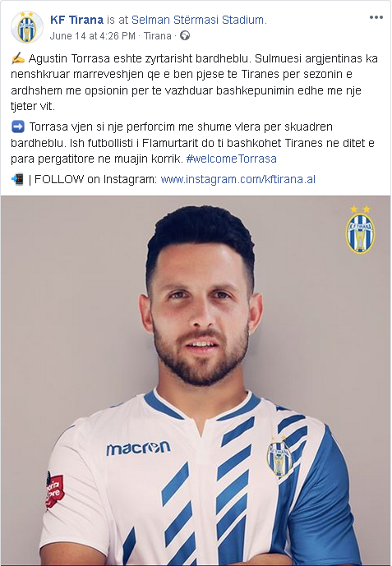
Task: Open the instagram.com/kftirana.al link
Action: coord(238,179)
